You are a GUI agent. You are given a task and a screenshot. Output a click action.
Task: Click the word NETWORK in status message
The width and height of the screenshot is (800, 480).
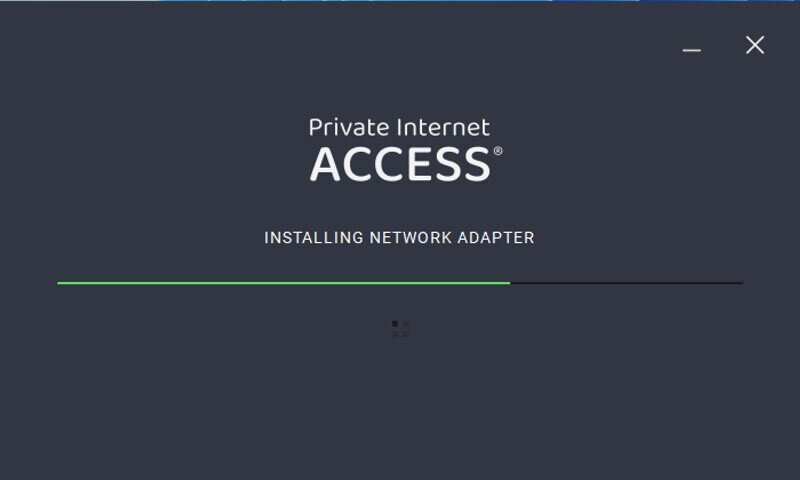[x=411, y=238]
